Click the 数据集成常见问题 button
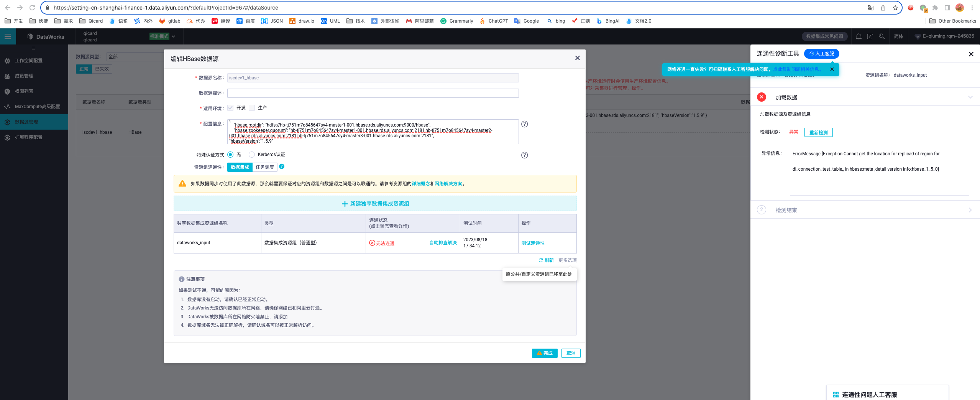This screenshot has height=400, width=980. coord(824,36)
